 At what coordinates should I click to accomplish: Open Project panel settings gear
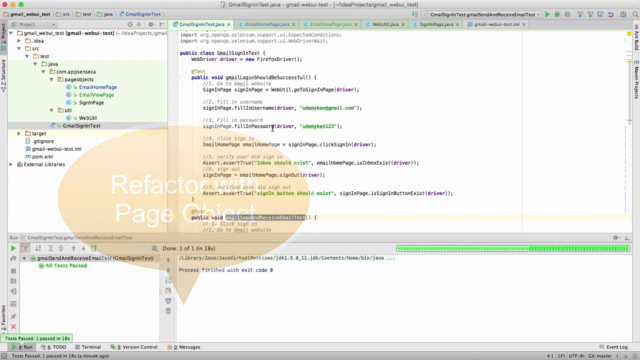pyautogui.click(x=151, y=24)
